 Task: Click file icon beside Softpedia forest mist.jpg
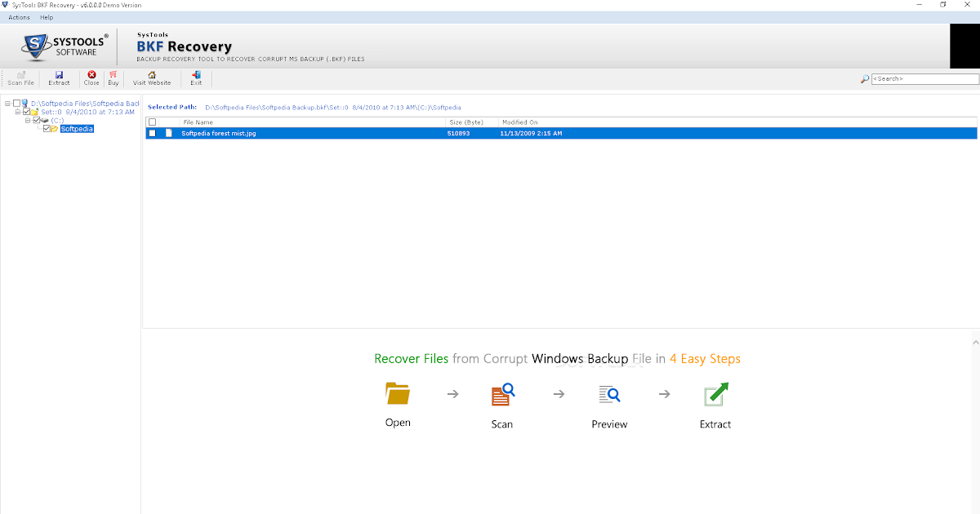click(x=169, y=133)
